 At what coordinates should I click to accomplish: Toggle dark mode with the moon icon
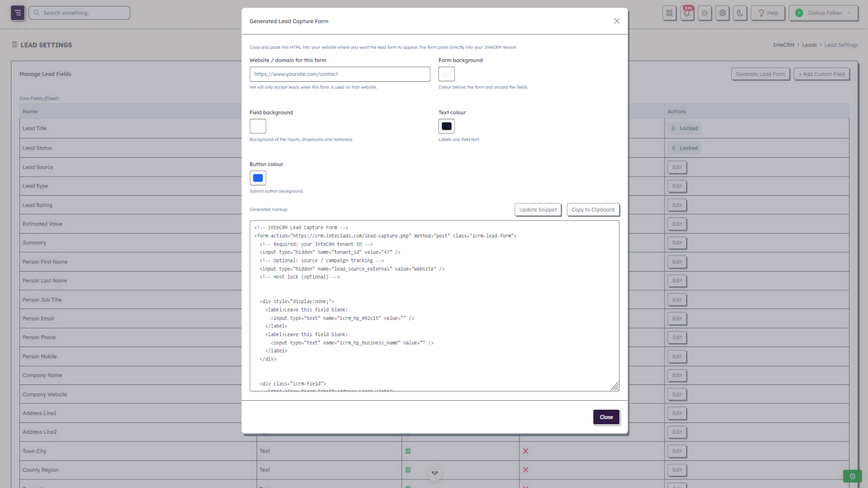740,12
